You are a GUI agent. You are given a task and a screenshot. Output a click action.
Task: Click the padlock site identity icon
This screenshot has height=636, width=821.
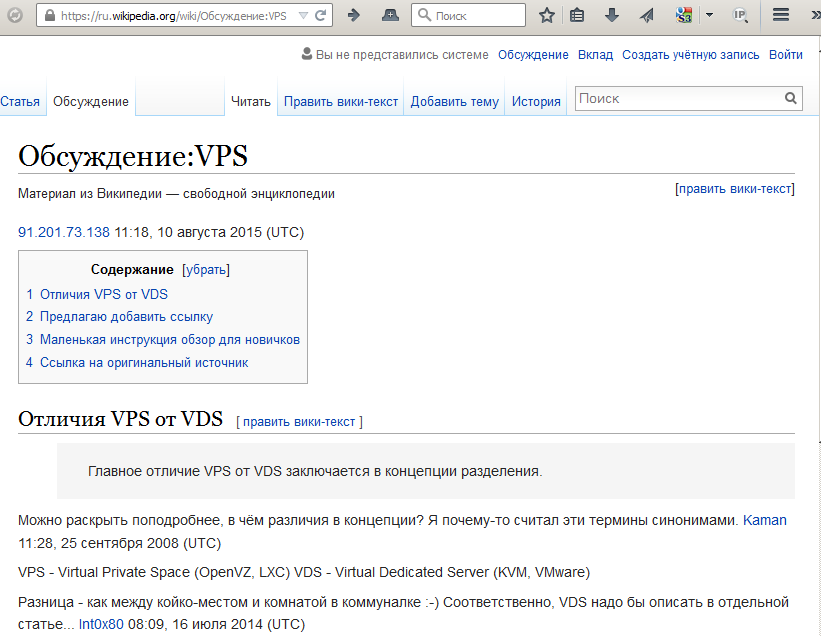click(x=50, y=16)
